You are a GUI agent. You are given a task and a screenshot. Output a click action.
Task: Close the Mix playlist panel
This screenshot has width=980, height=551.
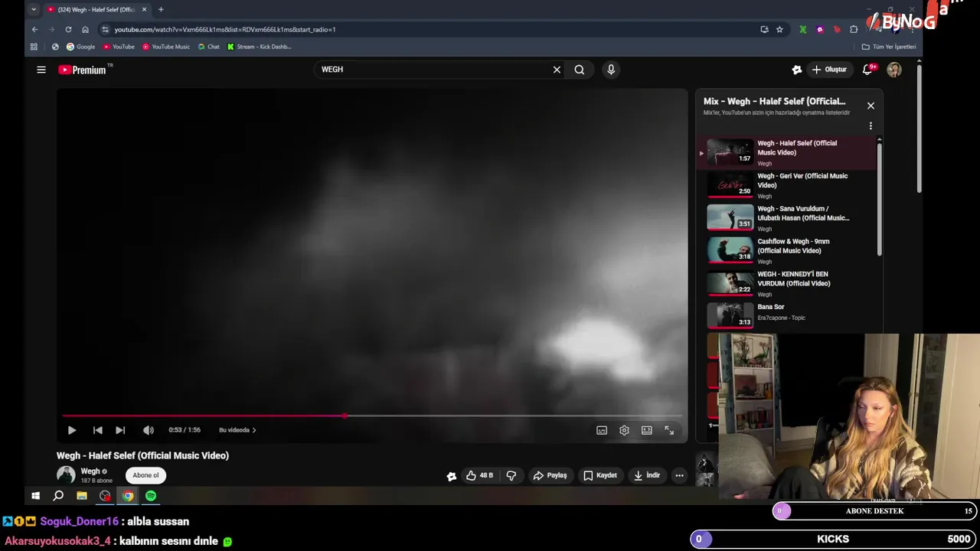[x=871, y=106]
